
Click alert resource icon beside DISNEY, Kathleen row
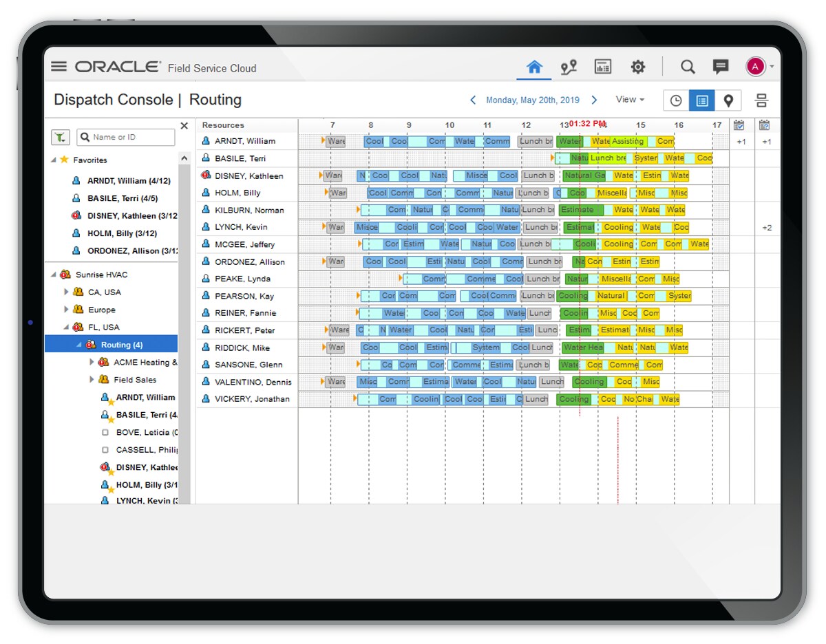tap(205, 175)
